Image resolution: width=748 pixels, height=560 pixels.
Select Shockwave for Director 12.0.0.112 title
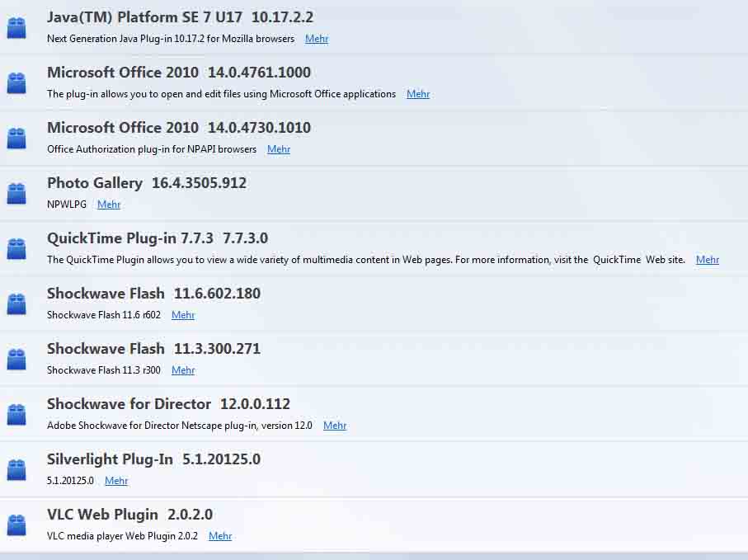coord(168,404)
